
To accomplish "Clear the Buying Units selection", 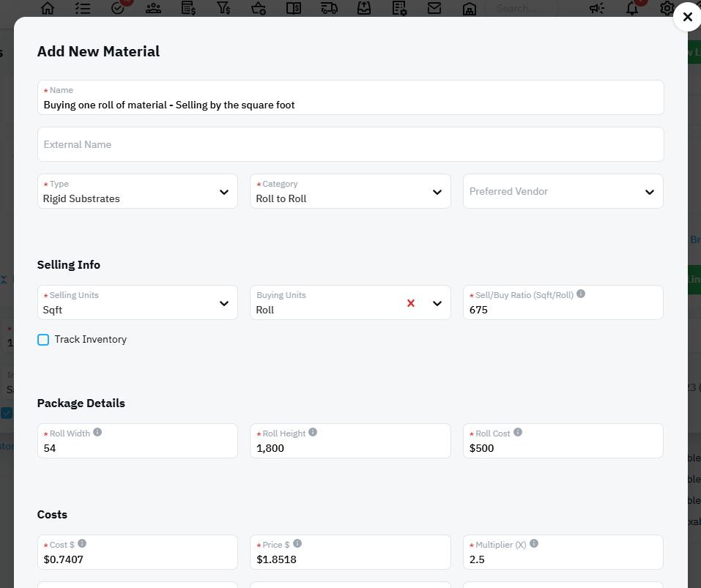I will 411,303.
